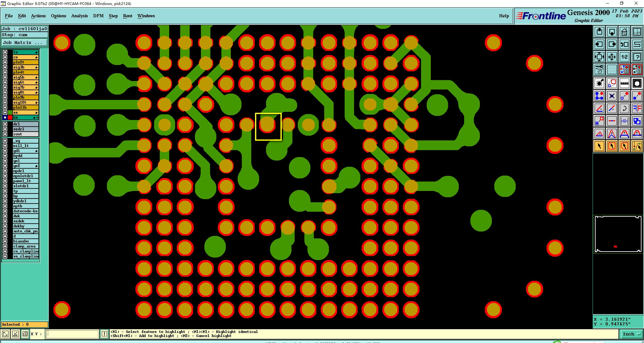
Task: Open the Rout menu
Action: [127, 16]
